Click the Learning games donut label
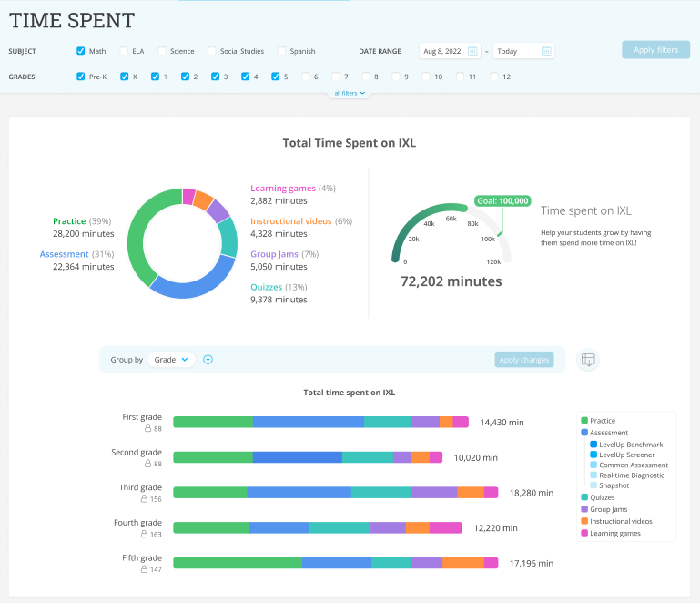The image size is (700, 603). (283, 189)
